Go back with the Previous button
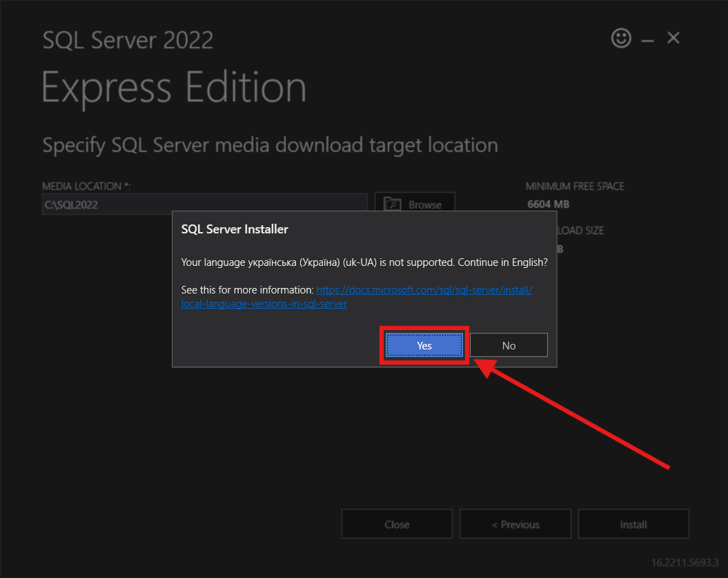 [515, 524]
